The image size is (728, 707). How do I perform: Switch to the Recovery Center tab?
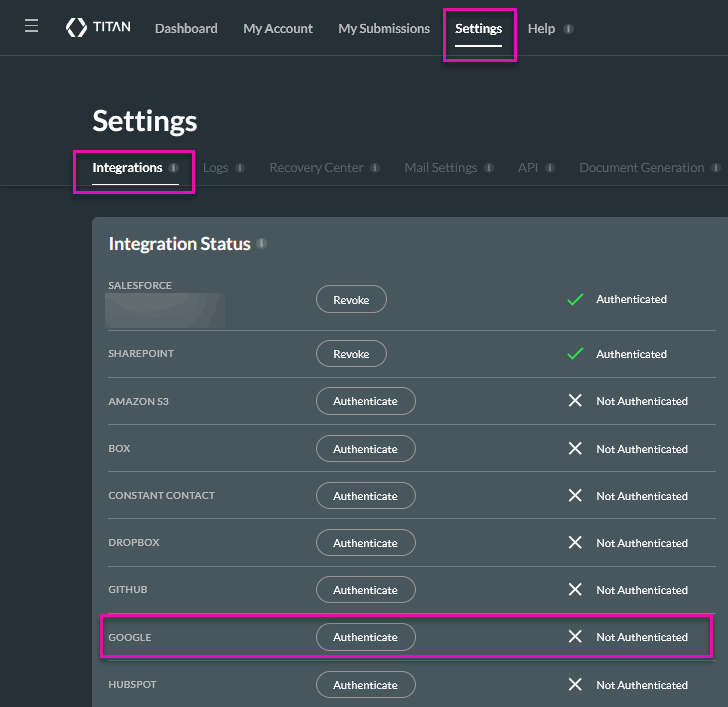pyautogui.click(x=316, y=168)
